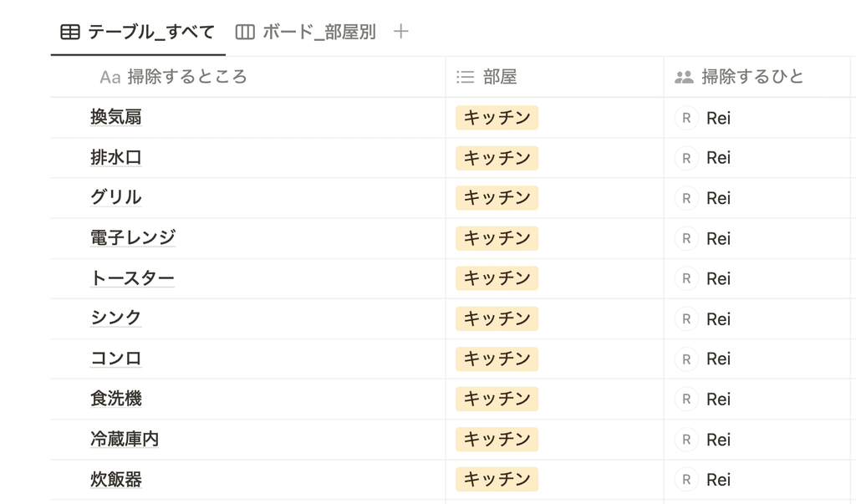Click the キッチン tag in シンク row
The width and height of the screenshot is (856, 504).
(x=497, y=318)
